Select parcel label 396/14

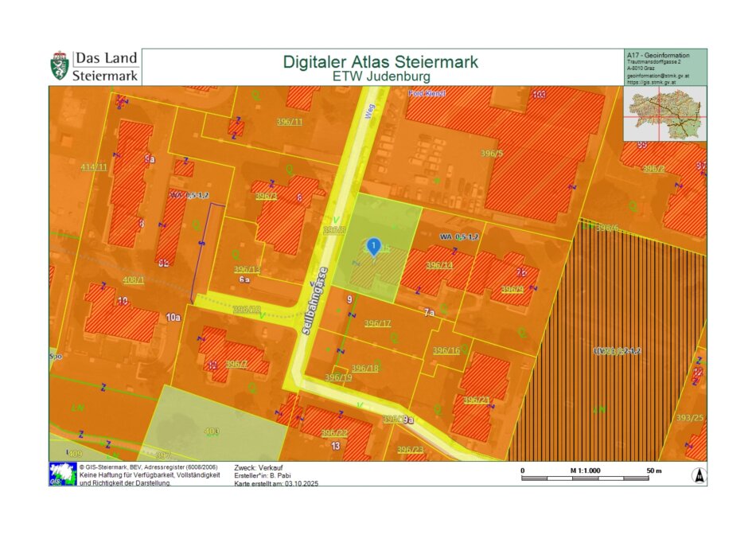pyautogui.click(x=439, y=265)
